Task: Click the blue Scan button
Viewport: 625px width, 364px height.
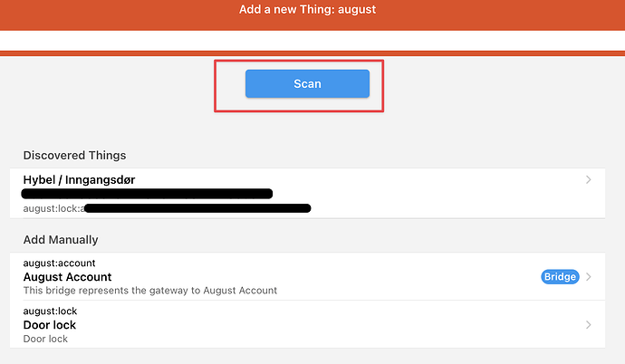Action: pos(307,83)
